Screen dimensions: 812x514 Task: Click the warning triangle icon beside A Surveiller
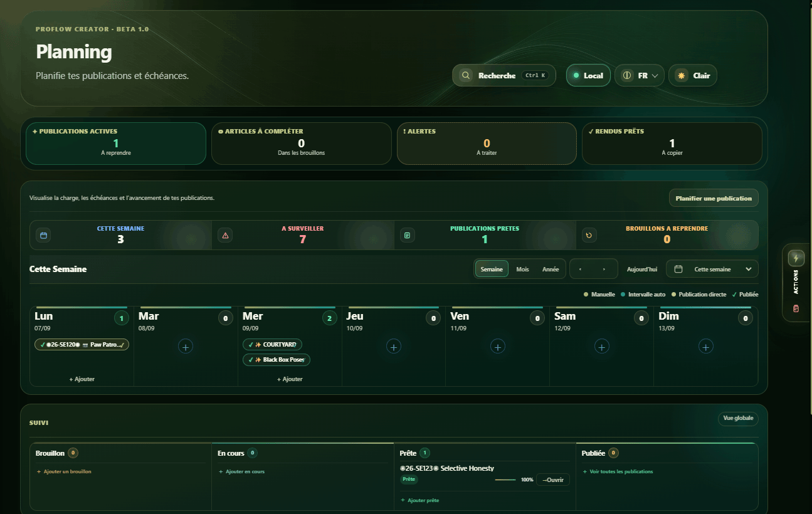(226, 235)
